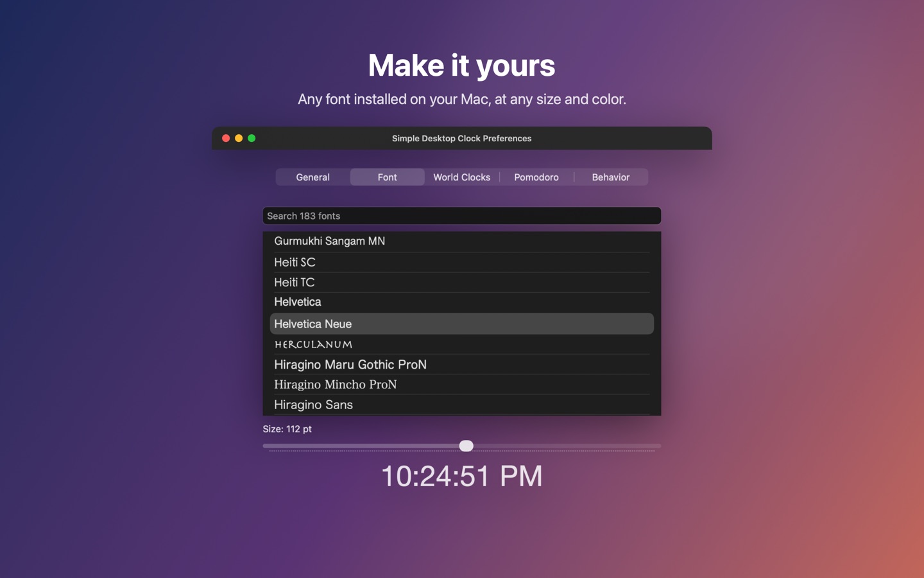Select the Helvetica font row

462,302
